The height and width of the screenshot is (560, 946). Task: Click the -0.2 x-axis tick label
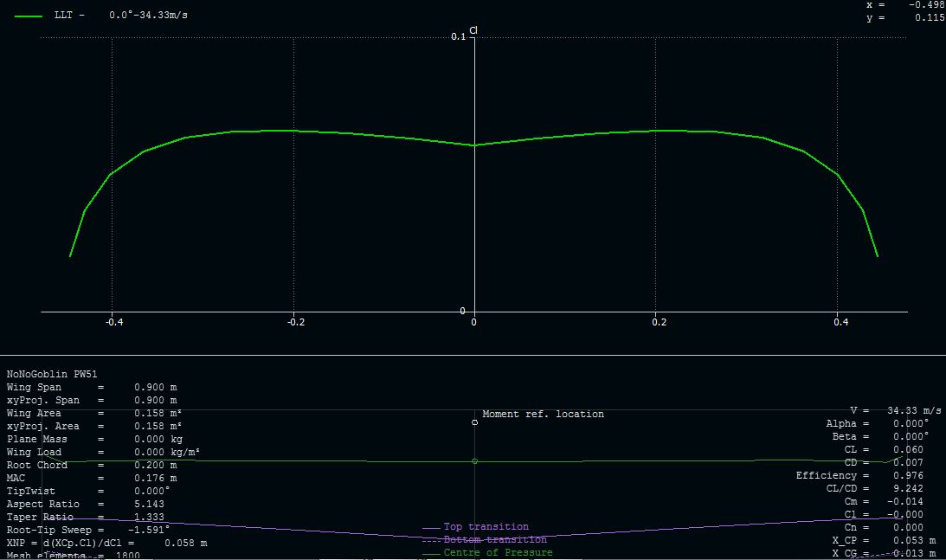[295, 322]
